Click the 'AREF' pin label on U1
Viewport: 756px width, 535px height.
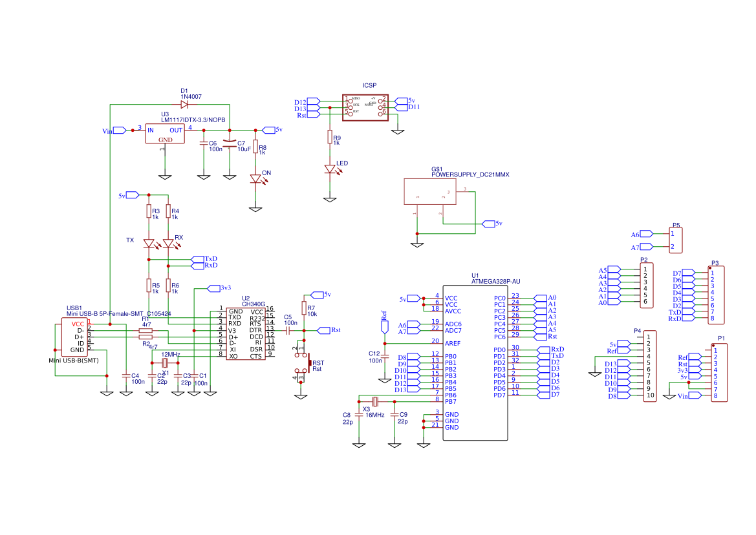point(453,343)
